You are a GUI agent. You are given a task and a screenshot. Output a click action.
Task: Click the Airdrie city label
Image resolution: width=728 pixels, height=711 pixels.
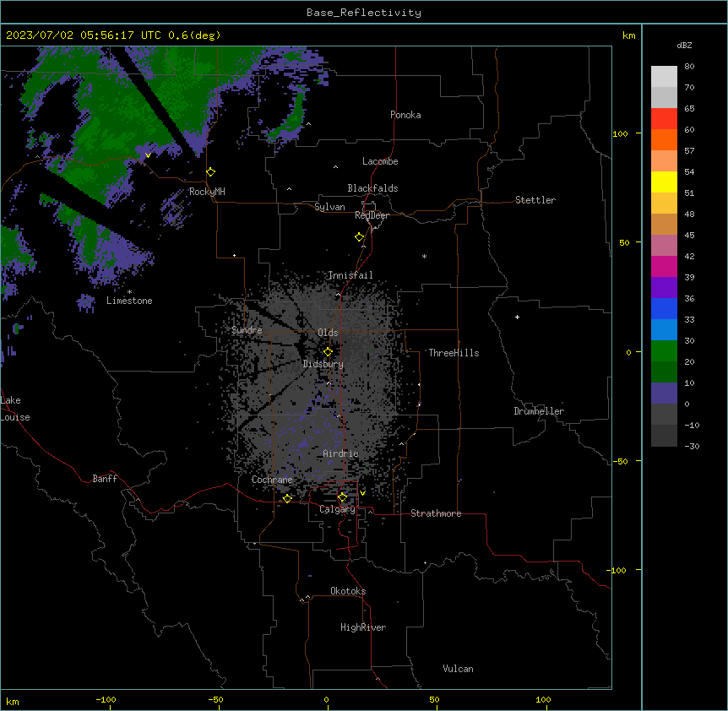[340, 453]
